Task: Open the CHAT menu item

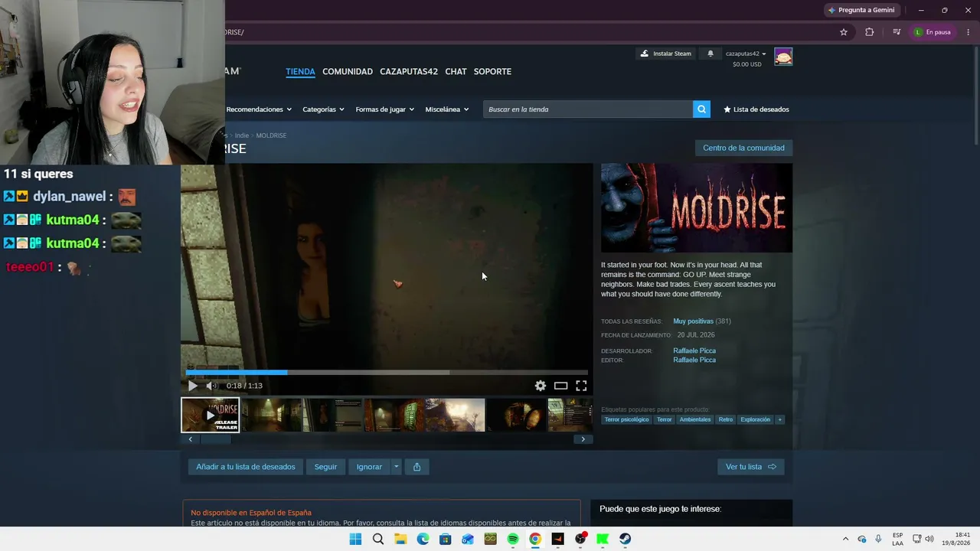Action: coord(456,71)
